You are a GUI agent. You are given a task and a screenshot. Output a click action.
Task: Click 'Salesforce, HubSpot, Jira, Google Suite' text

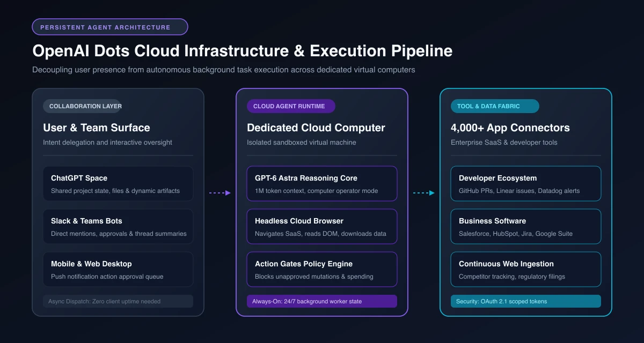[x=516, y=234]
